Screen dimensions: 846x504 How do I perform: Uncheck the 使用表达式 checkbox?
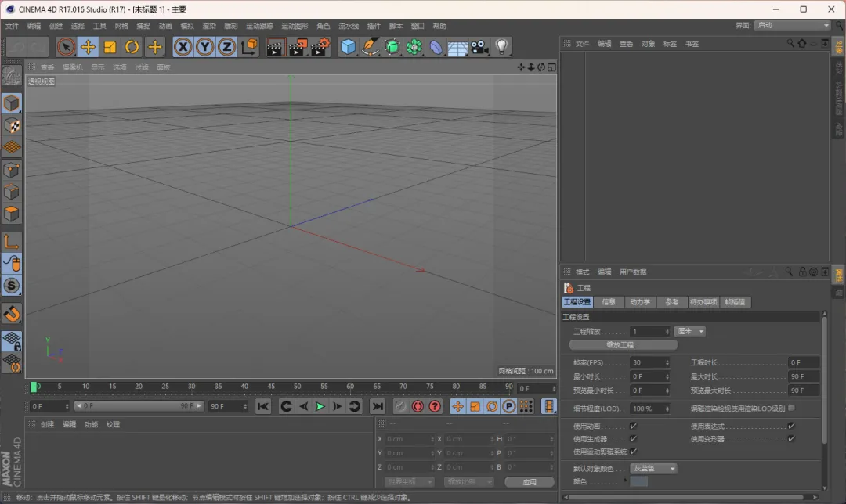pyautogui.click(x=791, y=427)
